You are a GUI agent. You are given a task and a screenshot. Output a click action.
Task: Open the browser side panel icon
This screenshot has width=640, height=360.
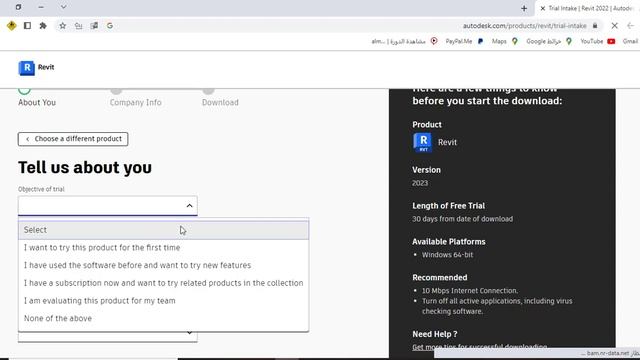[x=27, y=26]
